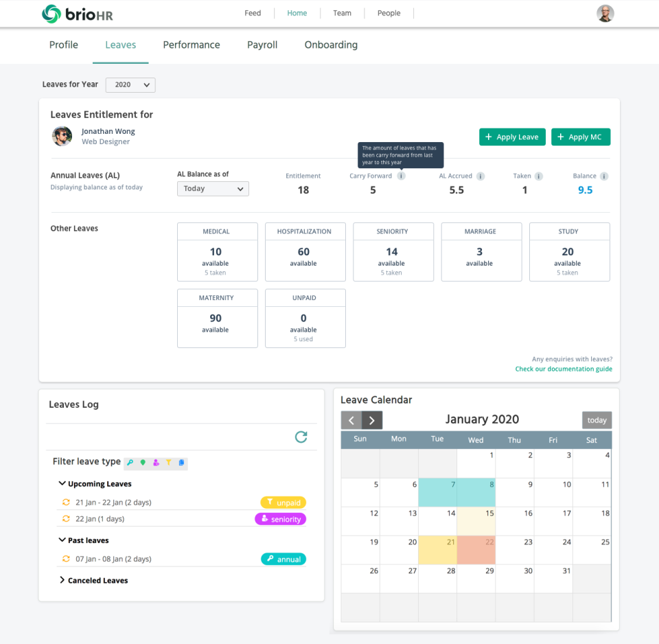Select the yellow unpaid leave filter icon
This screenshot has height=644, width=659.
coord(168,462)
